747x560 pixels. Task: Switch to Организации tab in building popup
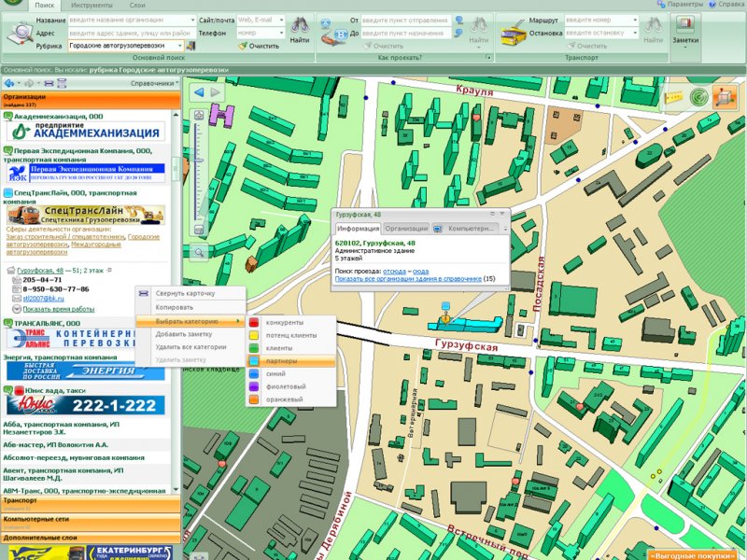click(x=406, y=228)
